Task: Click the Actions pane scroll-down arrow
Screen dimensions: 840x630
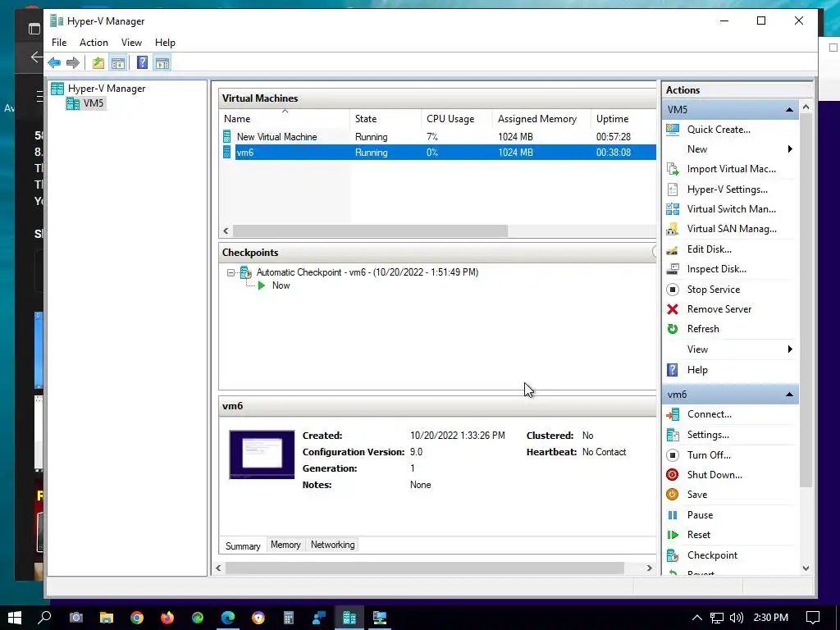Action: click(x=806, y=568)
